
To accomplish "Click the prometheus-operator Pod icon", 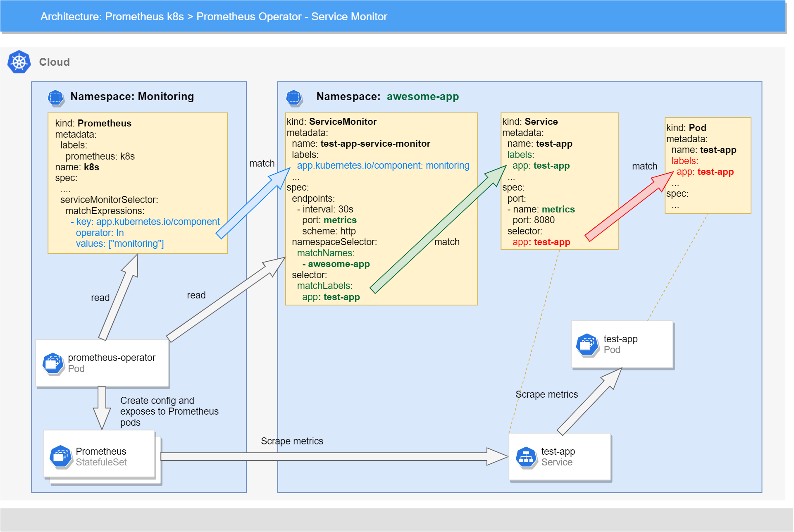I will click(53, 363).
